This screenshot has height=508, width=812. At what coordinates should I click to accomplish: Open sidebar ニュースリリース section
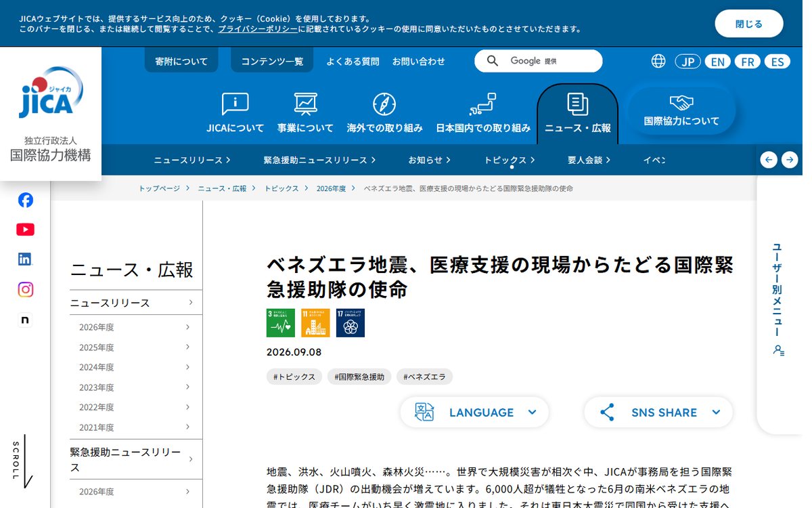(136, 303)
